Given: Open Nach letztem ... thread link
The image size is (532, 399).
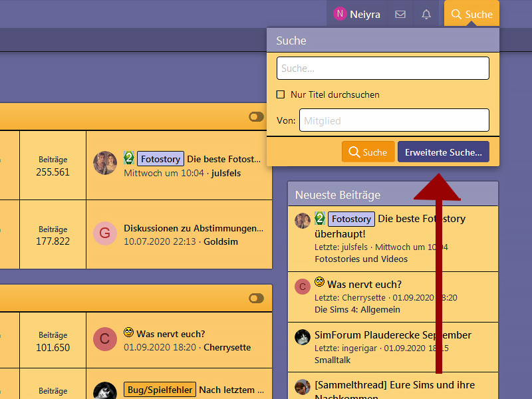Looking at the screenshot, I should pos(231,390).
